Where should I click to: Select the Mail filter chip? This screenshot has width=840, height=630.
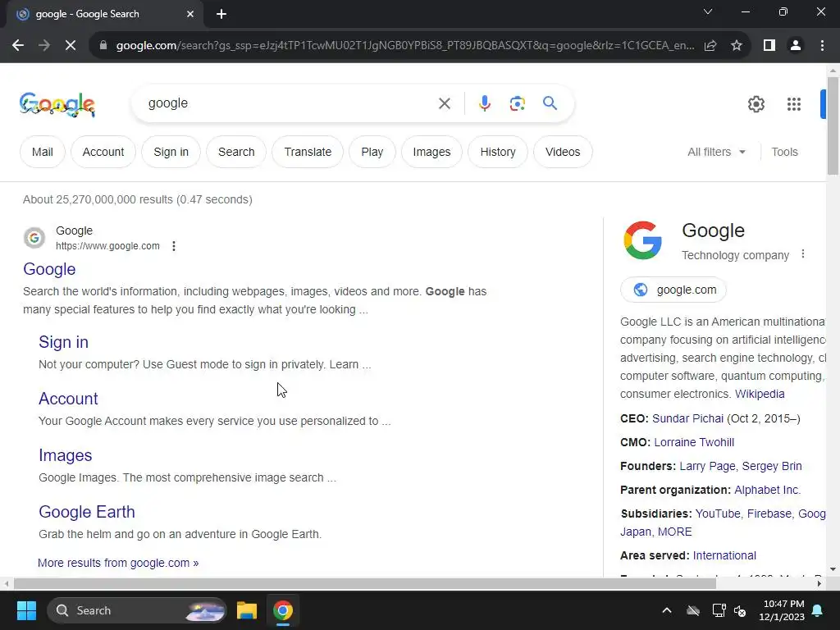(x=43, y=152)
